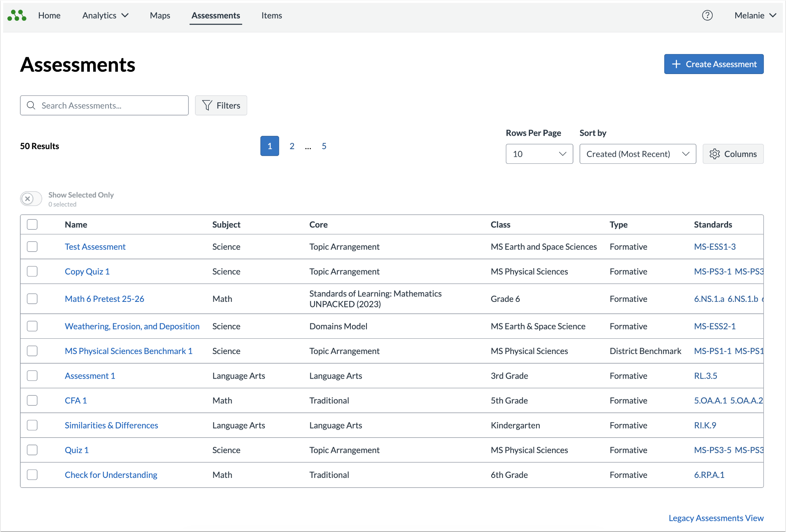
Task: Click the plus icon on Create Assessment
Action: click(x=676, y=64)
